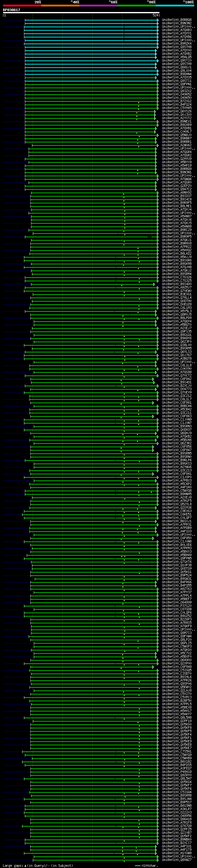Select the UniRef100_O49652 hit label

[x=177, y=94]
